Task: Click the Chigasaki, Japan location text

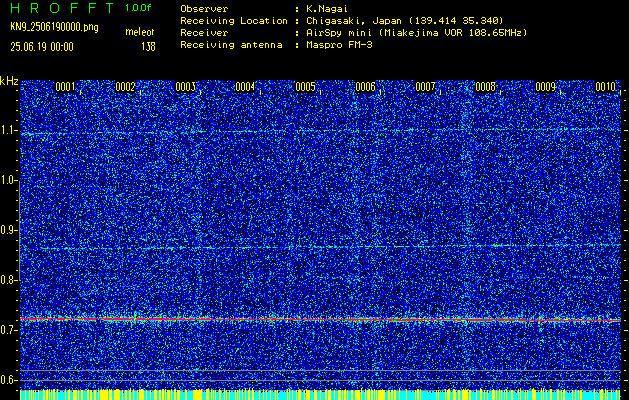Action: coord(405,20)
